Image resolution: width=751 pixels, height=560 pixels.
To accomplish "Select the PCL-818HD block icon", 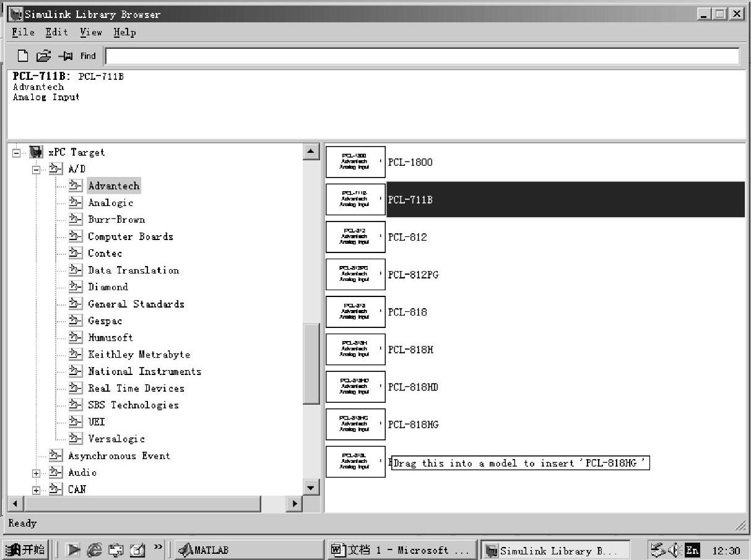I will 355,387.
